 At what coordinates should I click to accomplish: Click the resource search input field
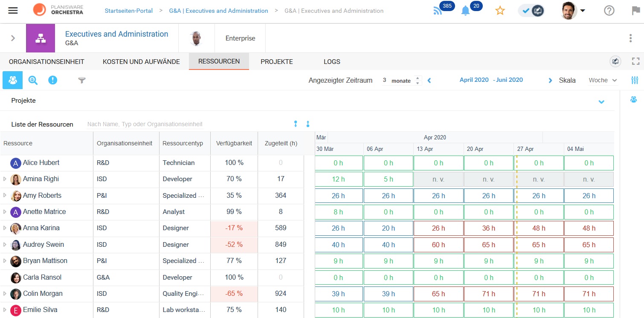point(145,124)
